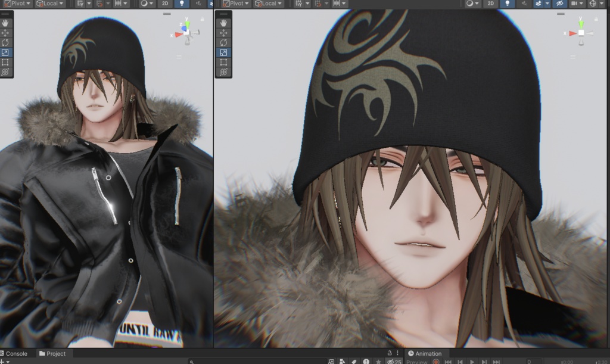Toggle Animation record button

[x=436, y=362]
